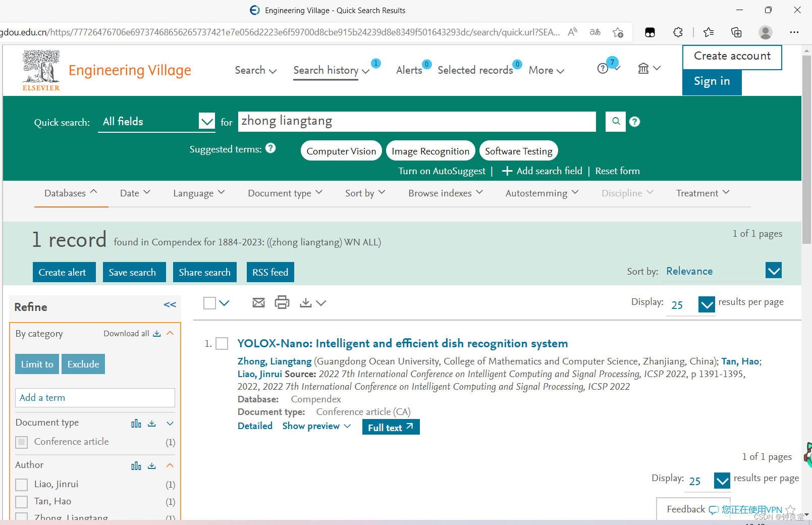Open Alerts menu item
Image resolution: width=812 pixels, height=525 pixels.
pyautogui.click(x=409, y=70)
